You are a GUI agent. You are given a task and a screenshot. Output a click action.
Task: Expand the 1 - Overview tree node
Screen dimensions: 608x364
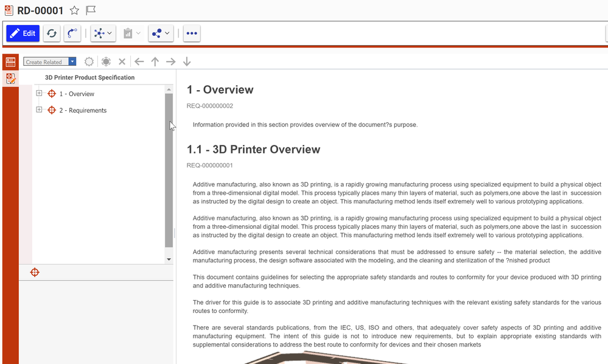39,94
